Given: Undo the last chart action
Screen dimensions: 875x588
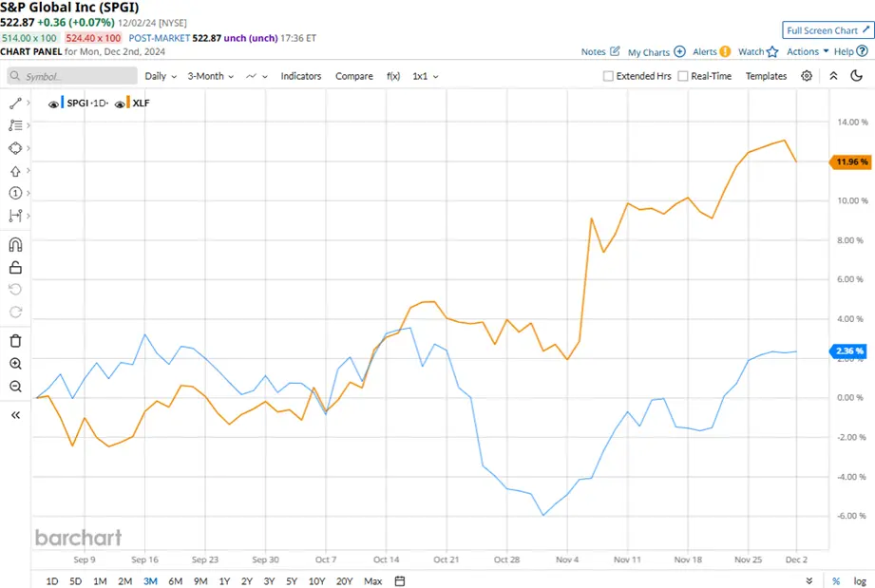Looking at the screenshot, I should click(13, 290).
